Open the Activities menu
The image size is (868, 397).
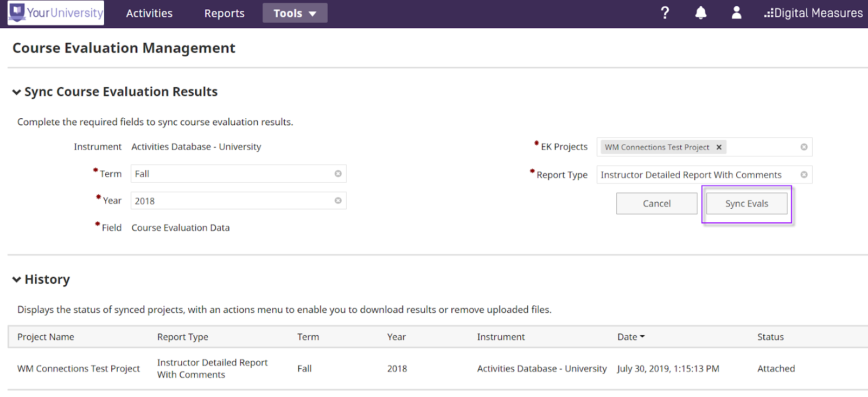[x=149, y=13]
